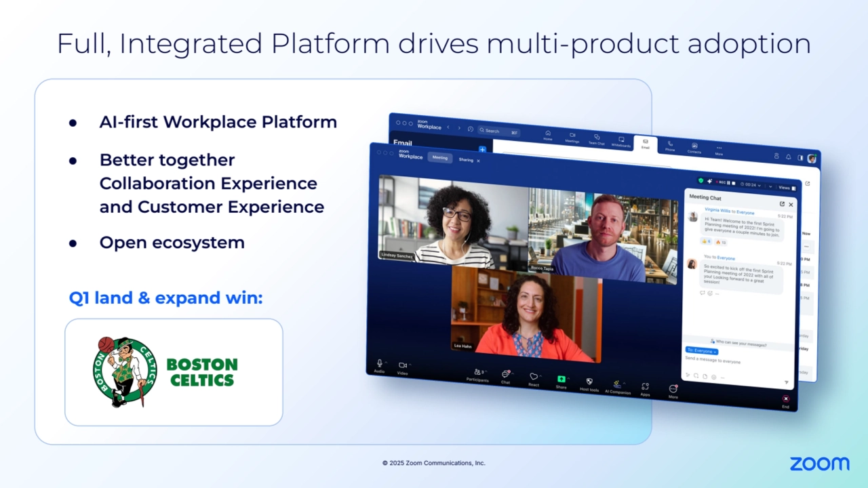
Task: Open More tab in back Workplace window
Action: (x=719, y=150)
